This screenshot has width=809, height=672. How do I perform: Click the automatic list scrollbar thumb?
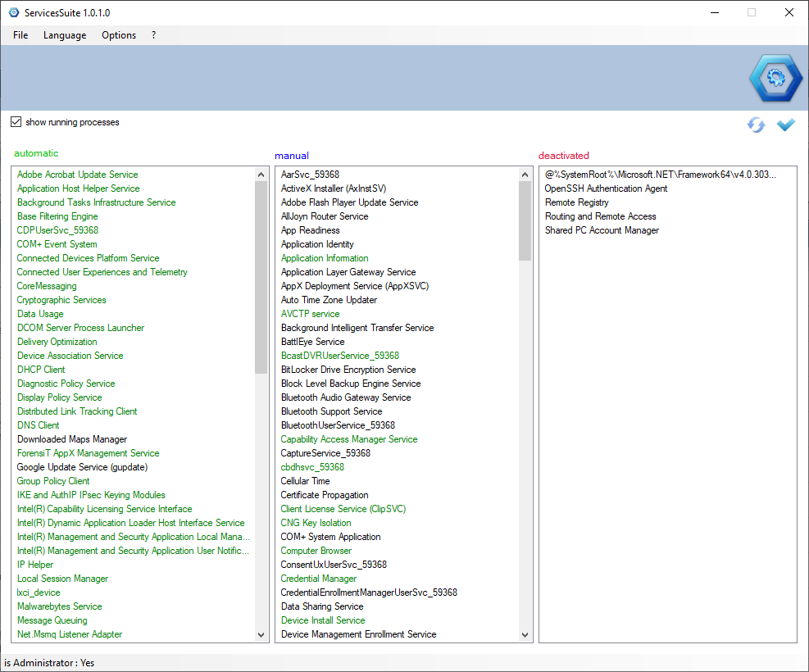pos(261,278)
